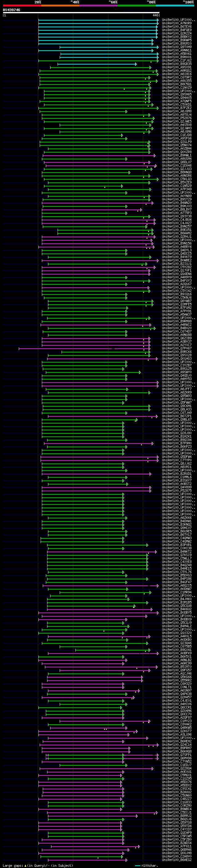Click hit label UniRef100_B7FZE2

click(x=177, y=108)
